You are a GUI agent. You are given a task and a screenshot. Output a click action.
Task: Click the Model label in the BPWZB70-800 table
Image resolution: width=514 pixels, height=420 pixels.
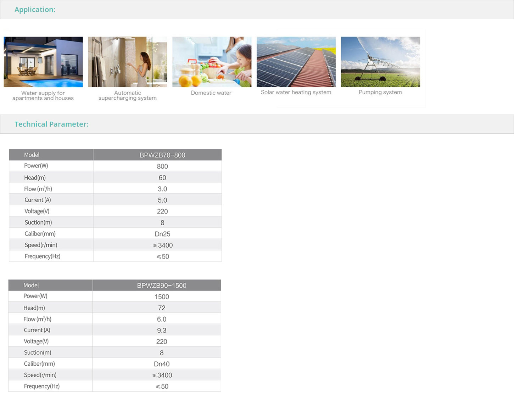click(32, 155)
